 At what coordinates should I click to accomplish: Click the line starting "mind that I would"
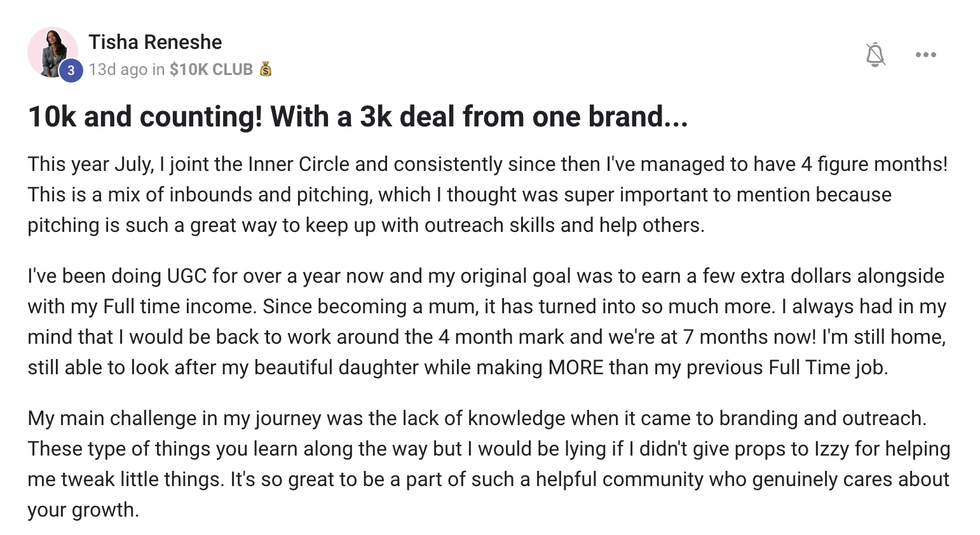pyautogui.click(x=487, y=337)
